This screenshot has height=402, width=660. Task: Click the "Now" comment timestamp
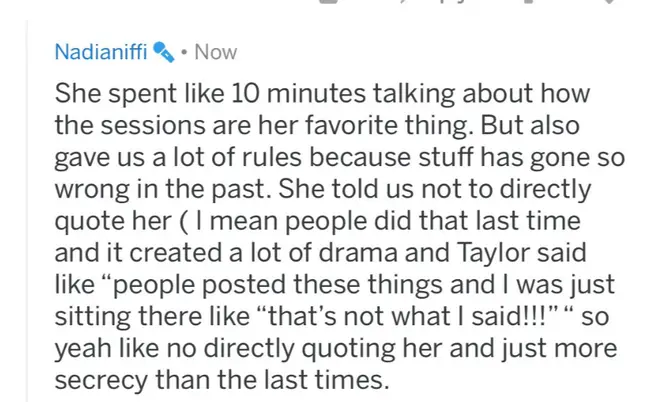pos(216,52)
